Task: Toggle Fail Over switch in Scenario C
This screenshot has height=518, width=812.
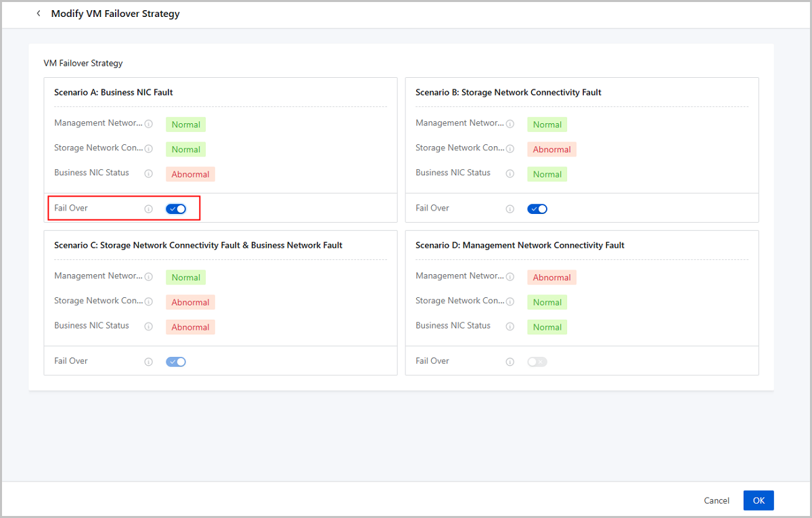Action: coord(176,362)
